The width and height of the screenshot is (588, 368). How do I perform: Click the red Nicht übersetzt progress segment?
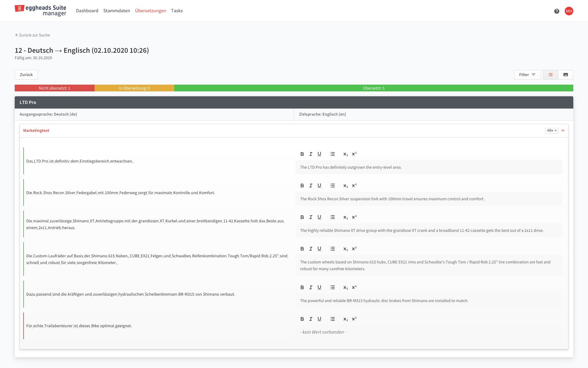[55, 88]
